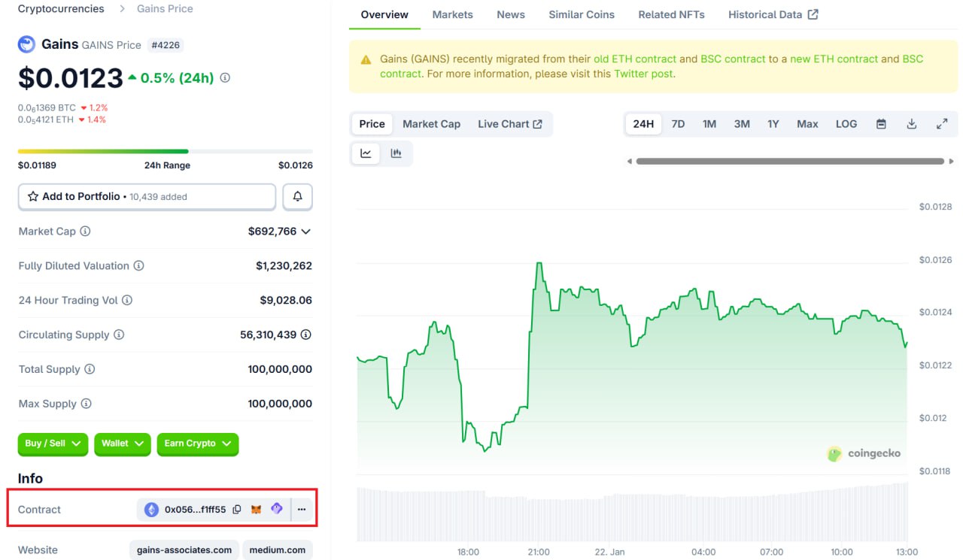Open the Earn Crypto dropdown
963x560 pixels.
(197, 444)
